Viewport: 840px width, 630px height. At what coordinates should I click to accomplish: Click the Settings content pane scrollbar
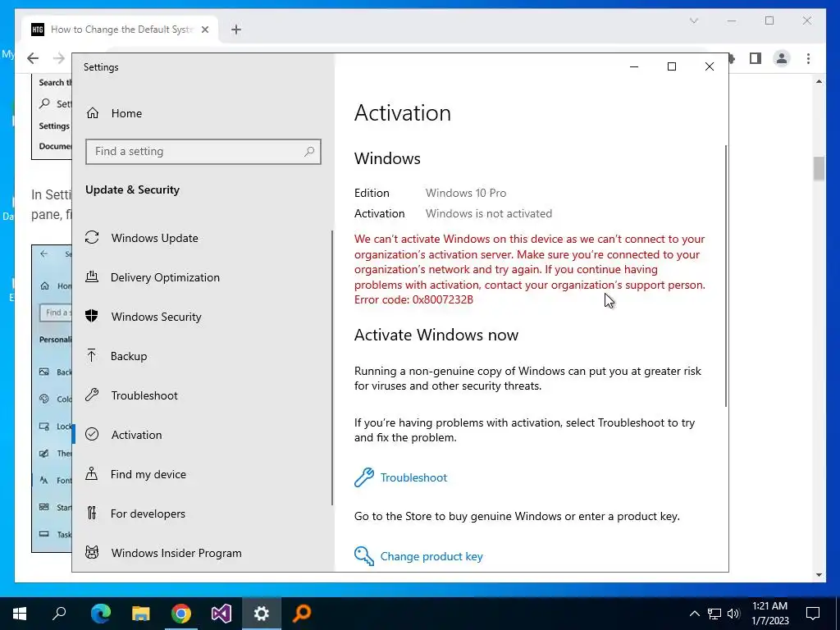coord(726,276)
